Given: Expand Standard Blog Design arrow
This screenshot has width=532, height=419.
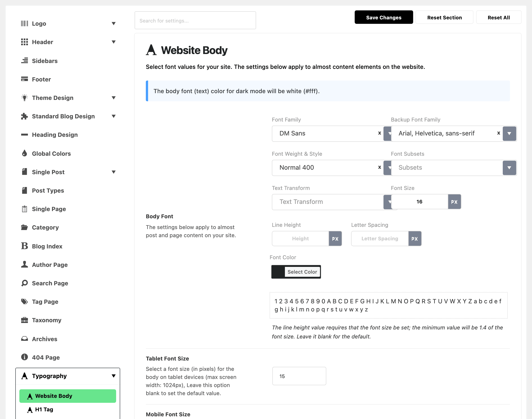Looking at the screenshot, I should click(x=114, y=116).
